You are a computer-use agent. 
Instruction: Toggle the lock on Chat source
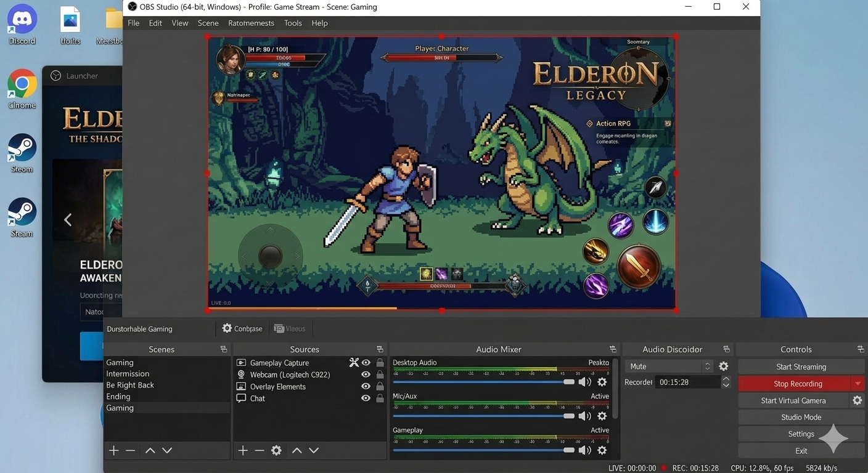coord(380,398)
